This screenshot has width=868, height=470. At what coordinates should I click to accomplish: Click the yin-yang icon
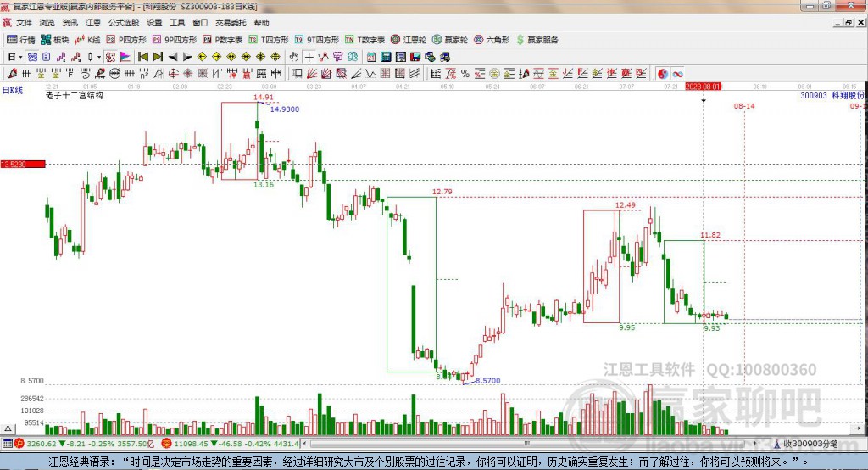point(663,74)
